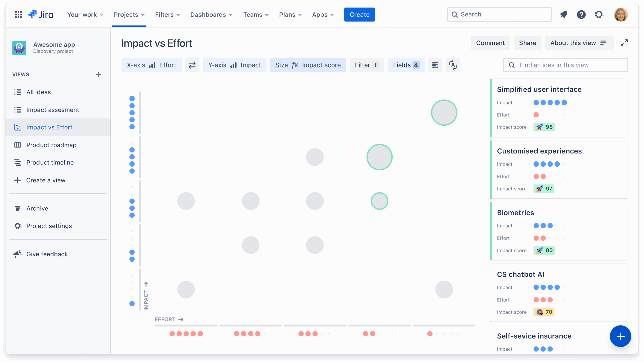Open the Archive section
The height and width of the screenshot is (363, 644).
tap(37, 208)
